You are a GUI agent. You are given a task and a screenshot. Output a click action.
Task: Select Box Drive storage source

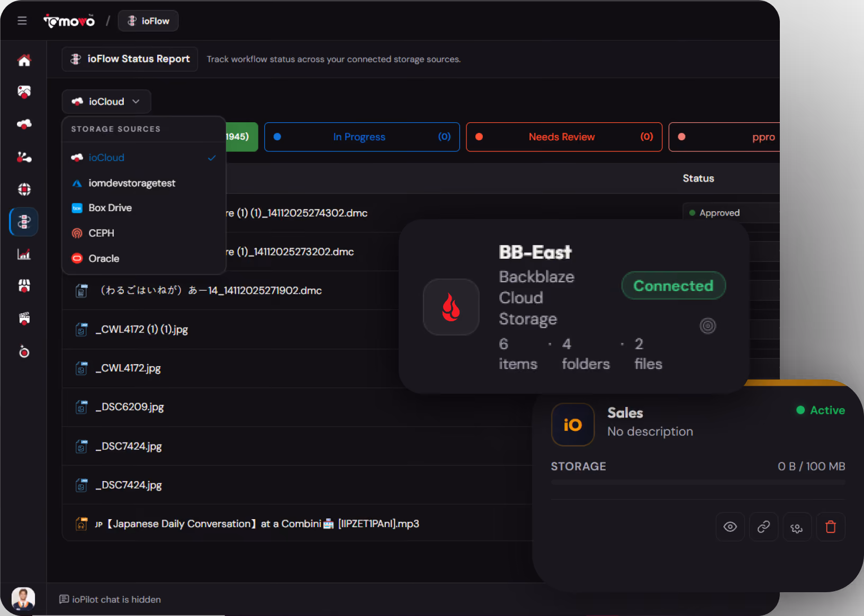coord(144,208)
